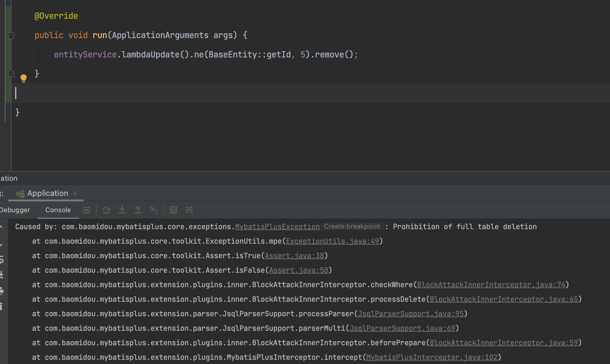Click the Spring Boot icon on the Application tab
The width and height of the screenshot is (610, 364).
[x=20, y=193]
